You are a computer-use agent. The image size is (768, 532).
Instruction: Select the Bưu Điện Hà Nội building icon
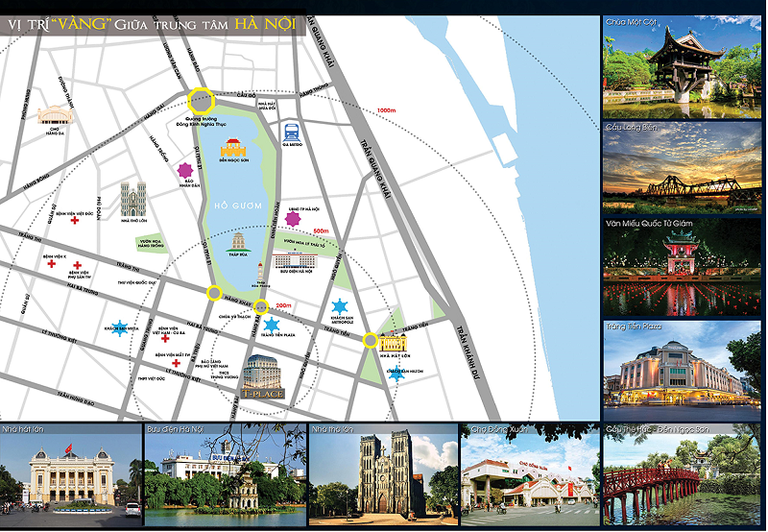point(296,260)
